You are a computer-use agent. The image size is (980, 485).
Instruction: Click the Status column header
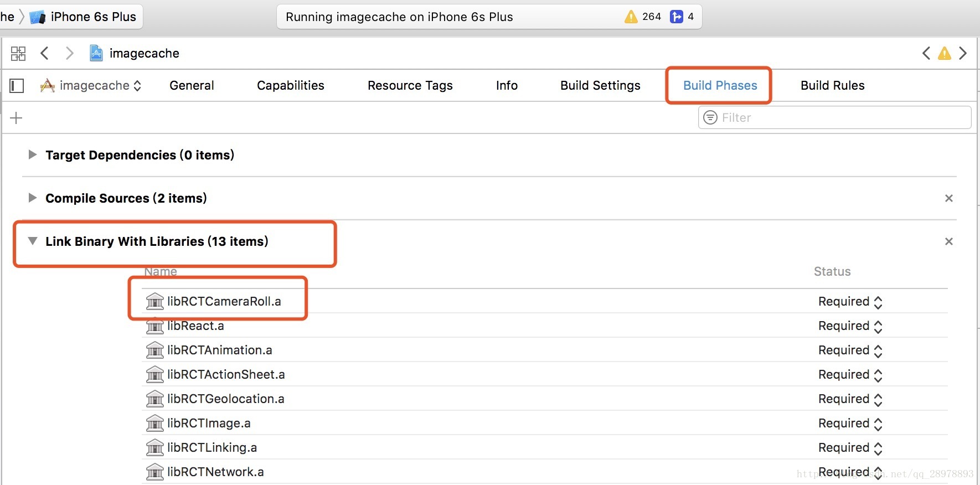pos(832,271)
